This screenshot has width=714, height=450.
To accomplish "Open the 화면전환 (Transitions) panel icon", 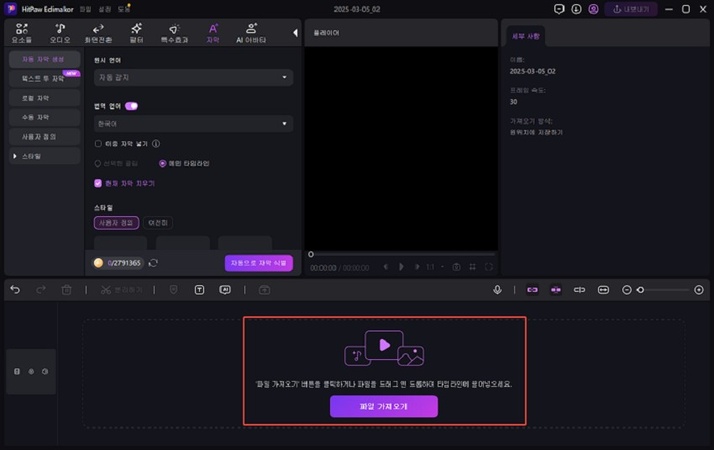I will coord(100,33).
